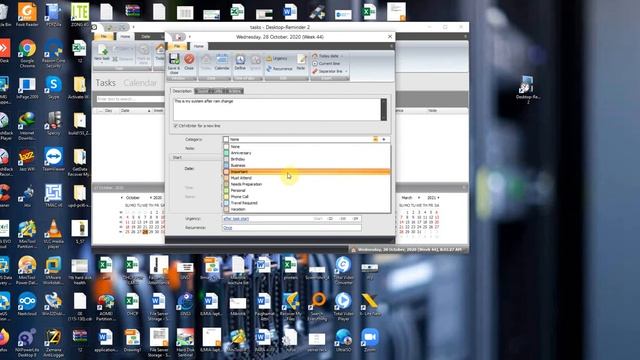Click 'after task start' urgency link
Viewport: 640px width, 360px height.
[236, 219]
